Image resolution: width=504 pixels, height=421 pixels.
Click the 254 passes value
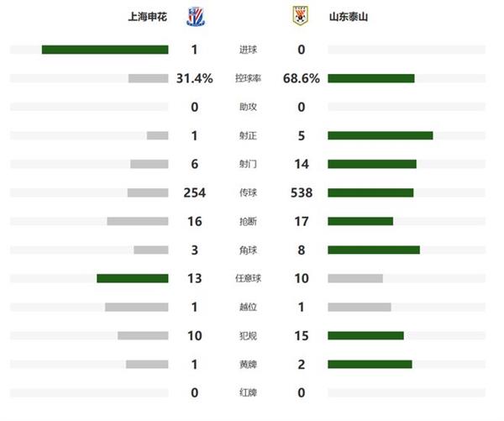(195, 192)
